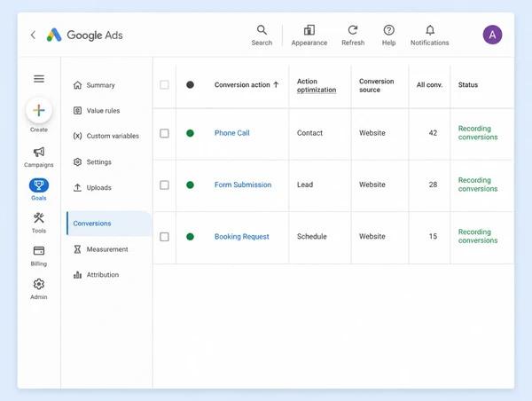Refresh the page data
The width and height of the screenshot is (532, 401).
coord(353,35)
